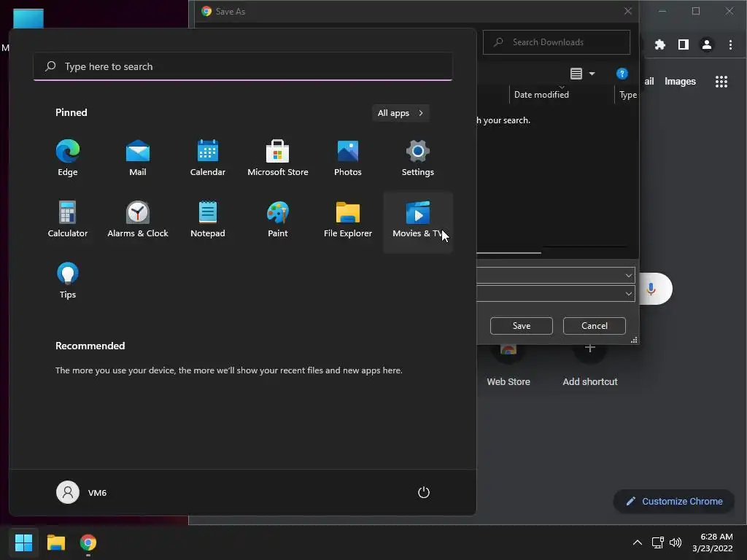Open the Google Images link
747x560 pixels.
(x=680, y=82)
